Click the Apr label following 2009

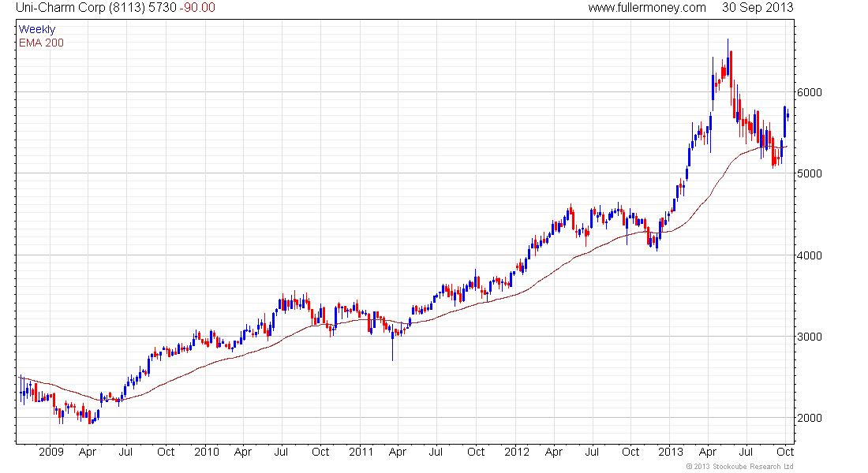tap(88, 452)
